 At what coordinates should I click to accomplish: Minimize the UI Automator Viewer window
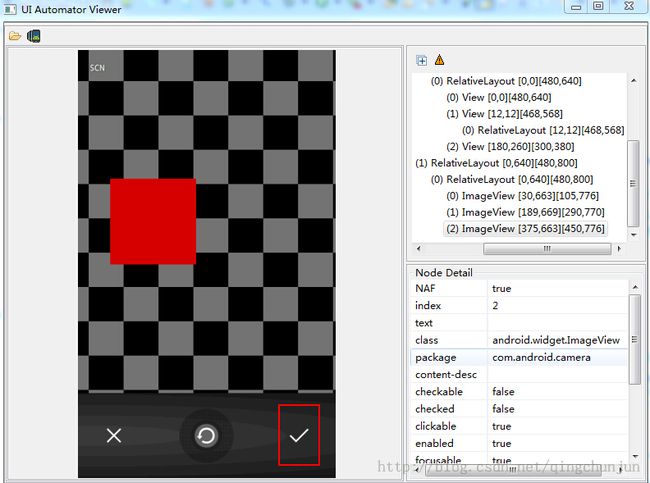(577, 6)
